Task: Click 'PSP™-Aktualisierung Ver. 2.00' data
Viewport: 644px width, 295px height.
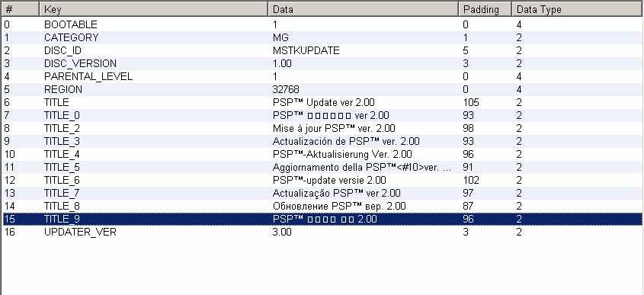Action: pos(342,155)
